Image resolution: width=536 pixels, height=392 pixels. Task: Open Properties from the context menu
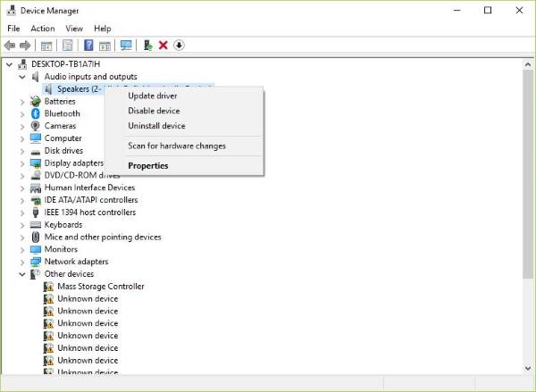pos(184,166)
